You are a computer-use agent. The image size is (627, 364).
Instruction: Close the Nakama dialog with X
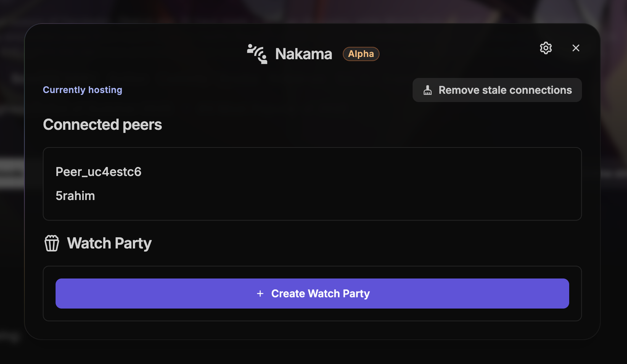(576, 48)
